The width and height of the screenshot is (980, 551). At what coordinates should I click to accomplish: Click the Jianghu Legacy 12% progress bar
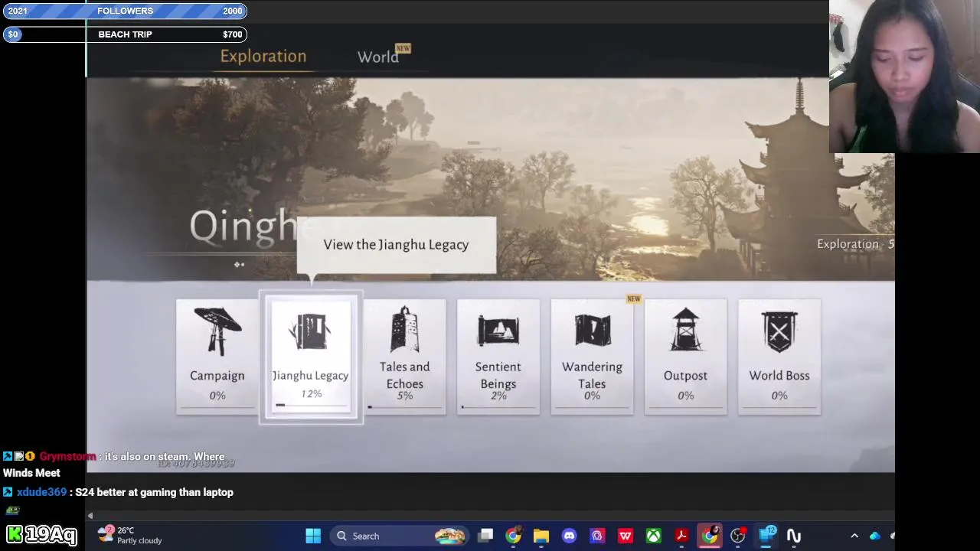click(311, 405)
